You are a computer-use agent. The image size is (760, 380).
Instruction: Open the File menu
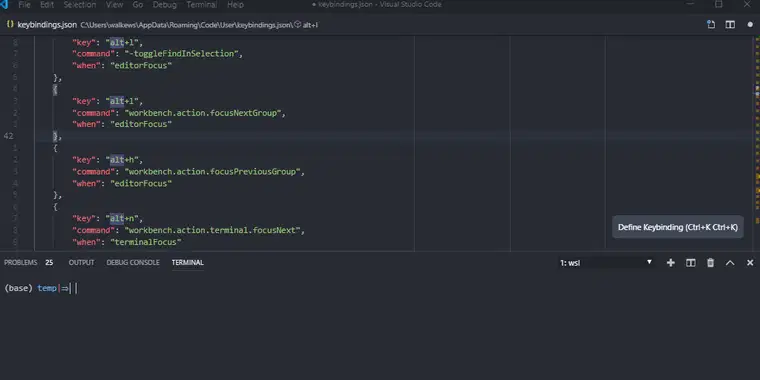click(x=24, y=5)
